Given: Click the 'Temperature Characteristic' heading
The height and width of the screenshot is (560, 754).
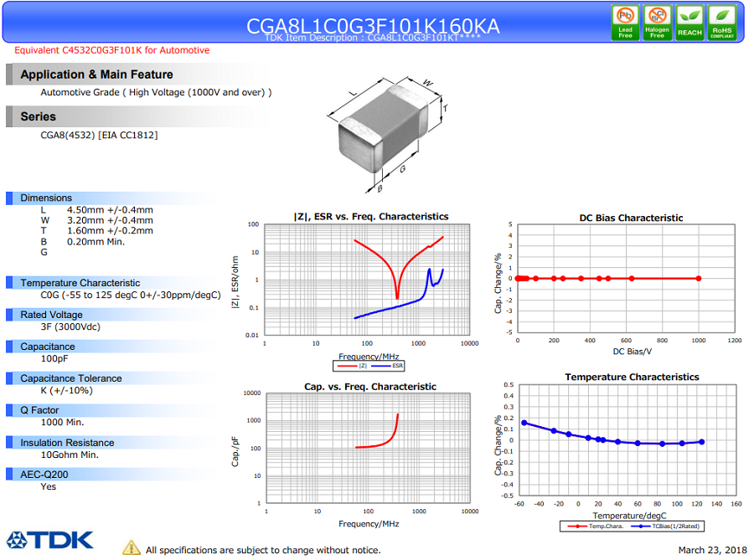Looking at the screenshot, I should [x=80, y=283].
